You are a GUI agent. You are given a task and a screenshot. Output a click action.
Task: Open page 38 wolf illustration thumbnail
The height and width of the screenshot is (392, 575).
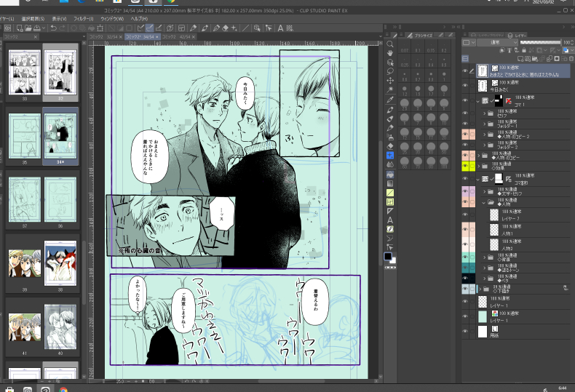point(60,263)
